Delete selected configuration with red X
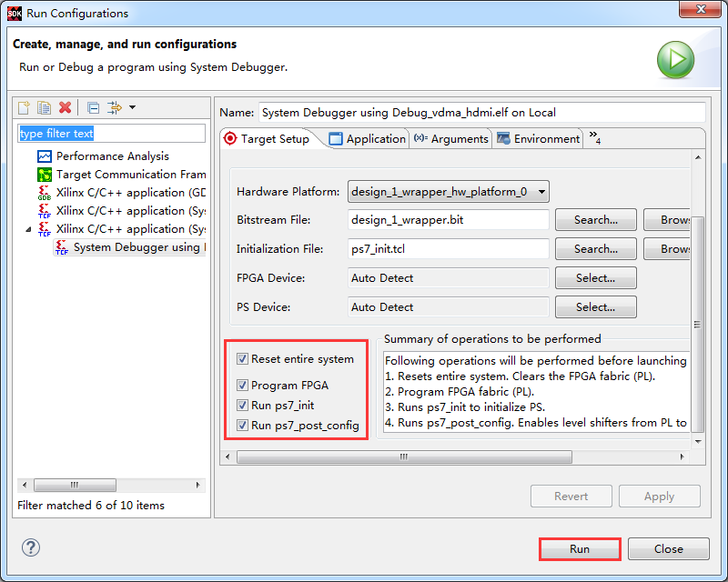Viewport: 728px width, 582px height. pyautogui.click(x=65, y=107)
